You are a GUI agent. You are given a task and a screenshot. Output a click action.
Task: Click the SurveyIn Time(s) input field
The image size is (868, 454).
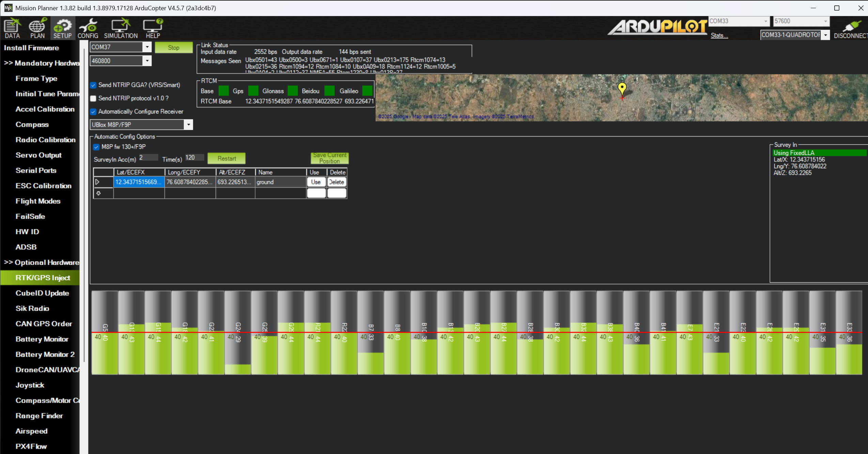tap(194, 158)
